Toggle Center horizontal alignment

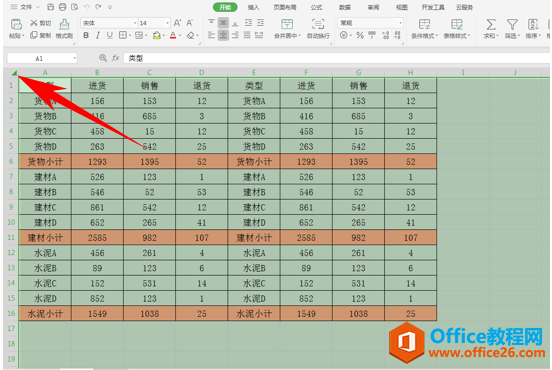click(223, 35)
